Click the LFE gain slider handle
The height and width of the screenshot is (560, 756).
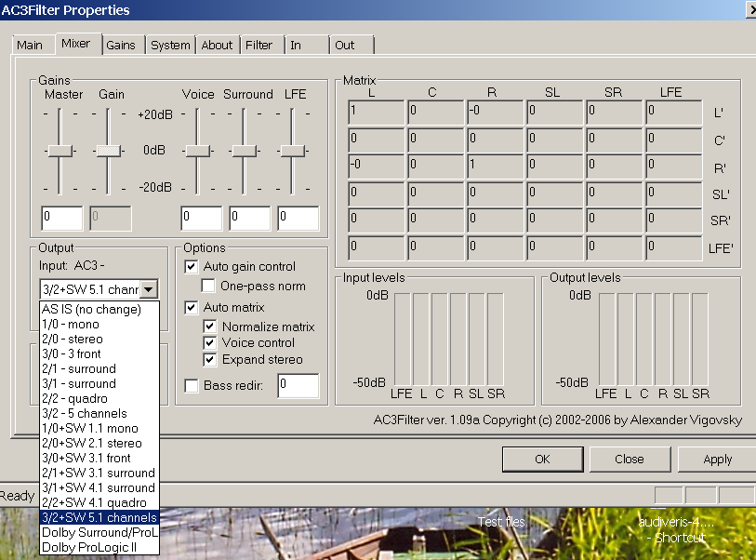pos(293,151)
